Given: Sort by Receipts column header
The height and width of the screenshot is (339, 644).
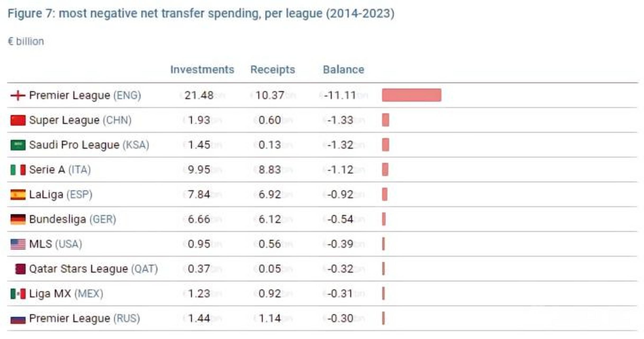Looking at the screenshot, I should point(273,70).
